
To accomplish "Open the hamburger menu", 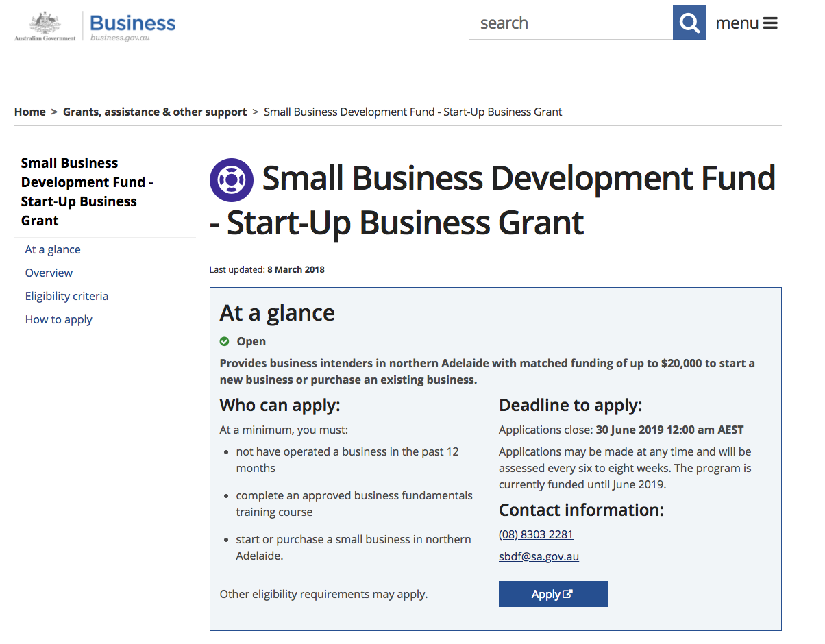I will (746, 23).
